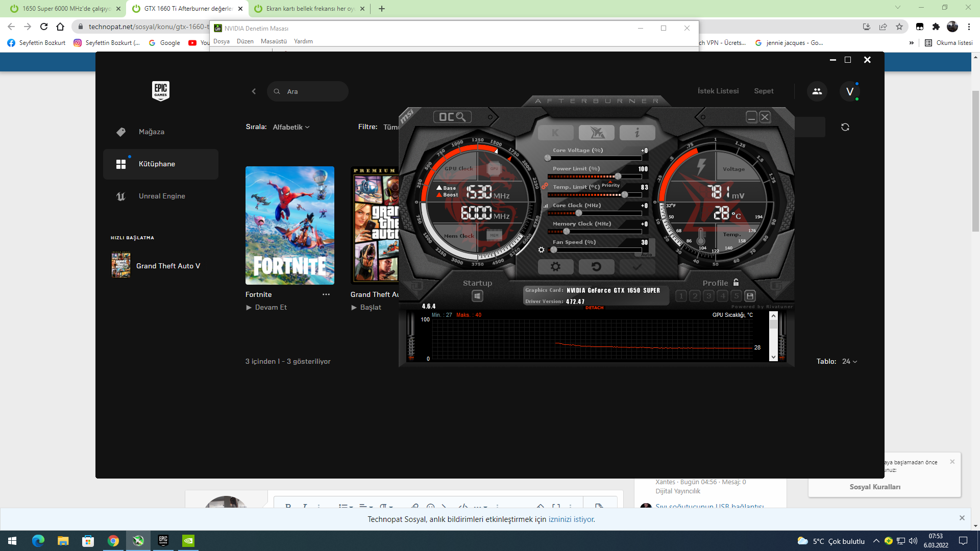
Task: Open Dosya menu in NVIDIA Denetim Masası
Action: [x=221, y=41]
